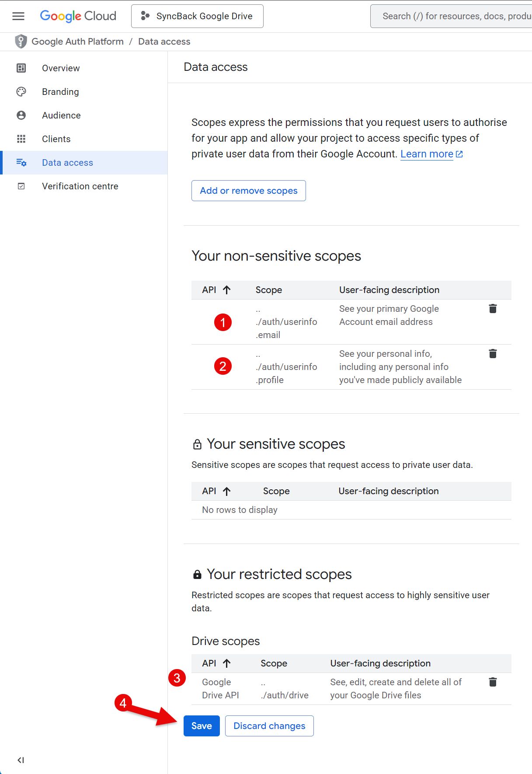The image size is (532, 774).
Task: Click 'Drive scopes' subheading
Action: pos(226,641)
